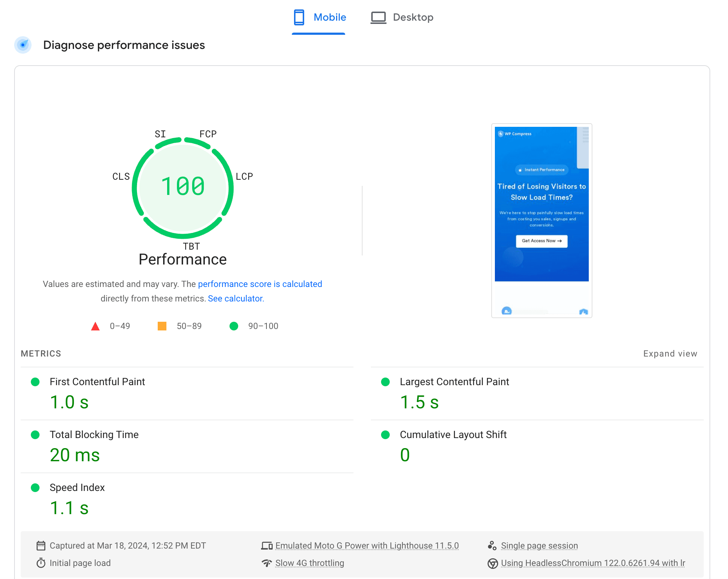Click the Single page session link
This screenshot has height=579, width=728.
click(x=539, y=545)
